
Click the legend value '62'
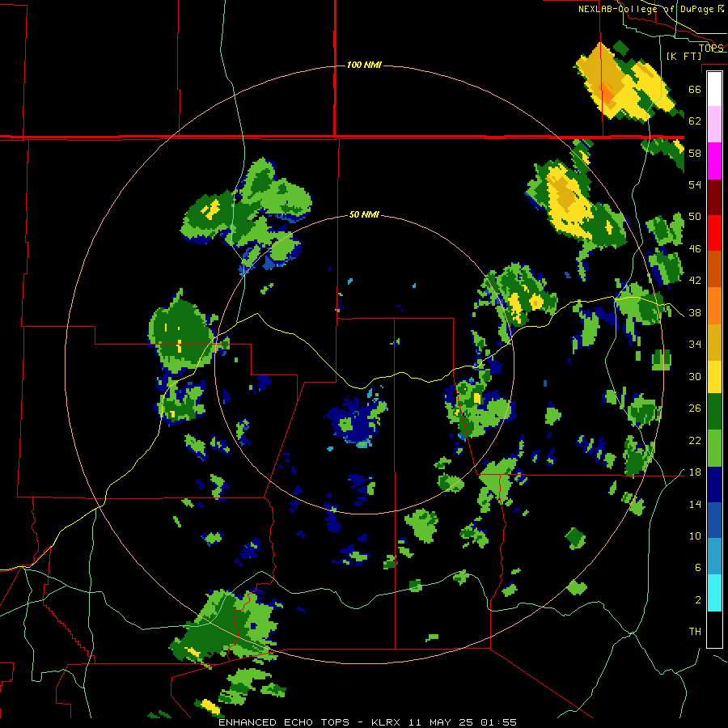tap(695, 121)
